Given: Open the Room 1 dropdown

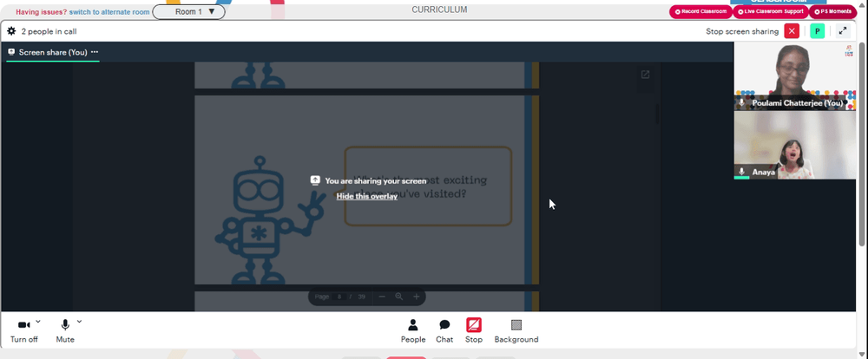Looking at the screenshot, I should (188, 11).
